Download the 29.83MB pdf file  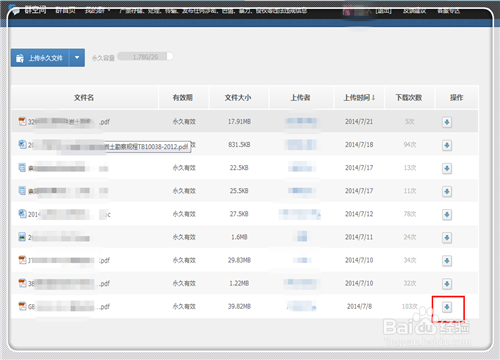pyautogui.click(x=447, y=261)
